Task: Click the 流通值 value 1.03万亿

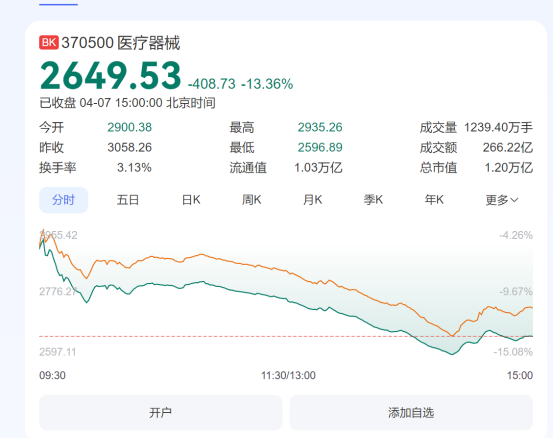Action: pyautogui.click(x=318, y=167)
